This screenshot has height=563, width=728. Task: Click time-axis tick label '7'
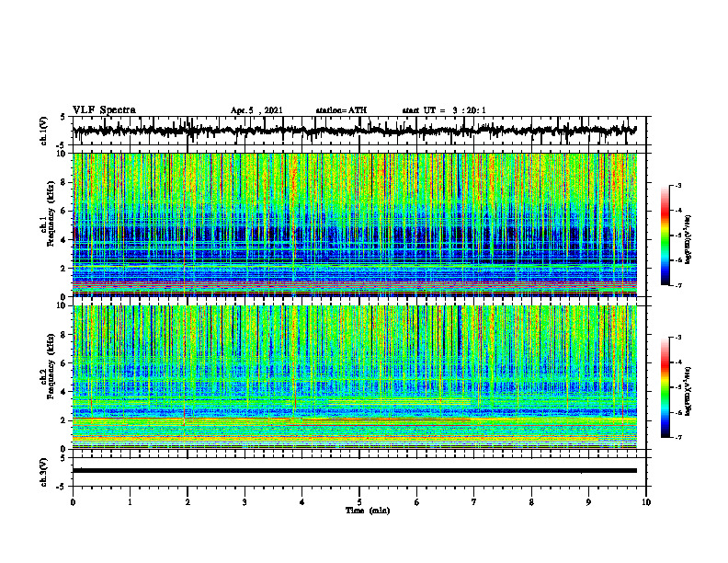click(x=474, y=502)
